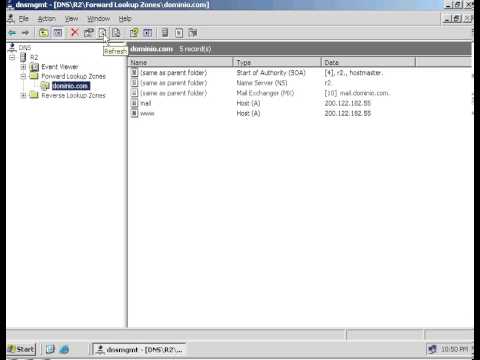Click the New Server toolbar icon
This screenshot has height=360, width=480.
click(x=165, y=33)
